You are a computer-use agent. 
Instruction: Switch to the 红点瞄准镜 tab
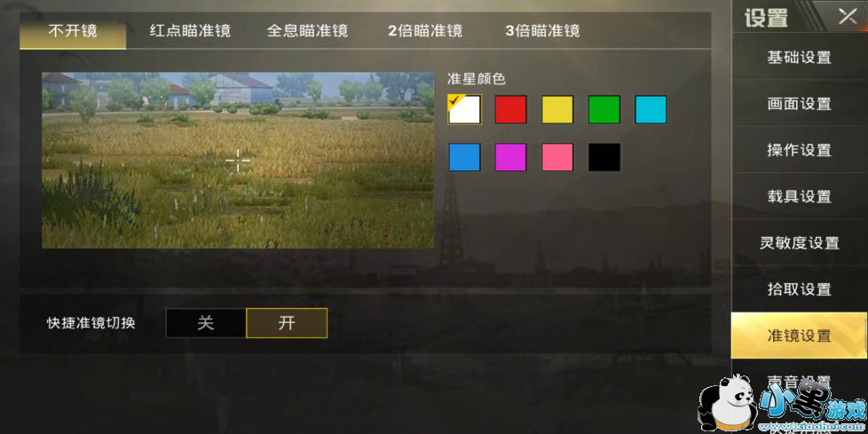190,30
